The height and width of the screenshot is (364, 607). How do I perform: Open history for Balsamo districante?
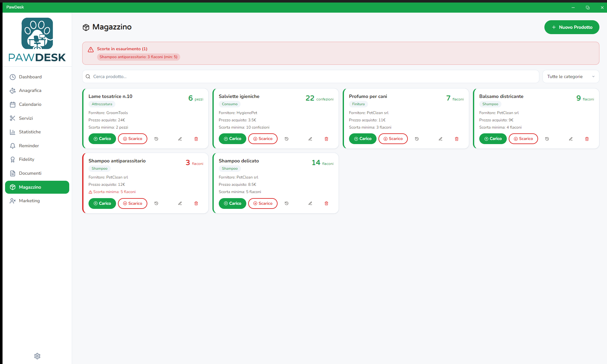(x=547, y=139)
